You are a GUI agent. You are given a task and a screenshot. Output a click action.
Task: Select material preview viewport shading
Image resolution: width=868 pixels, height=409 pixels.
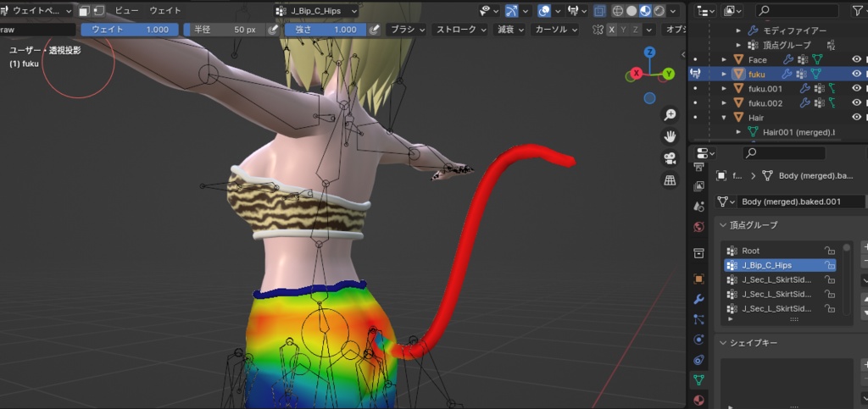[645, 10]
